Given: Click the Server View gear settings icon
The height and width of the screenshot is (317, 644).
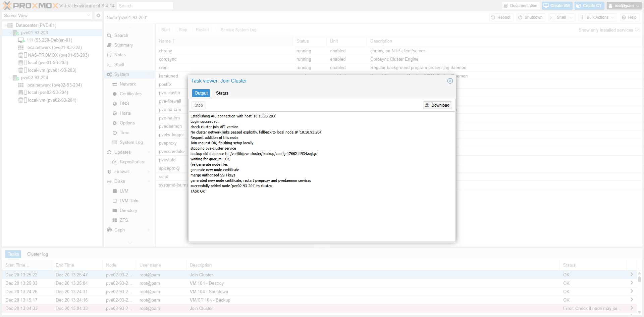Looking at the screenshot, I should pyautogui.click(x=98, y=15).
